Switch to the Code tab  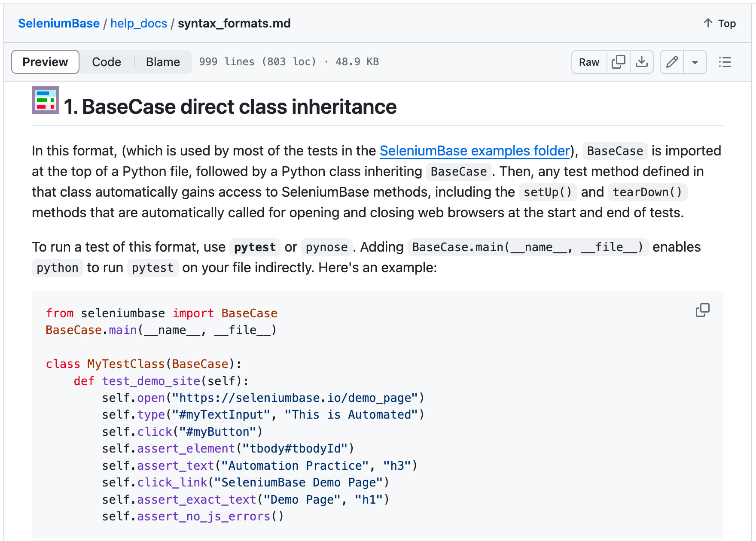[107, 62]
